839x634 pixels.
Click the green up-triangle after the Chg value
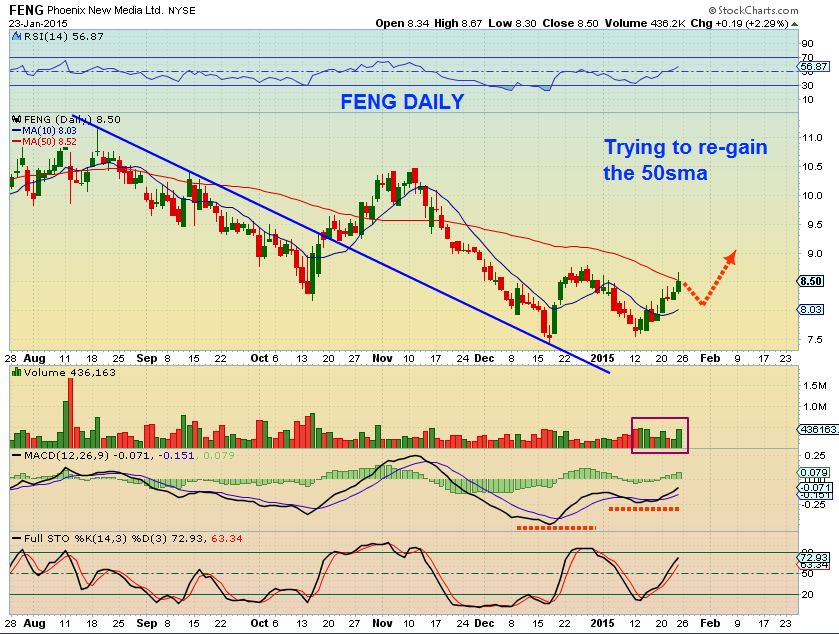795,24
